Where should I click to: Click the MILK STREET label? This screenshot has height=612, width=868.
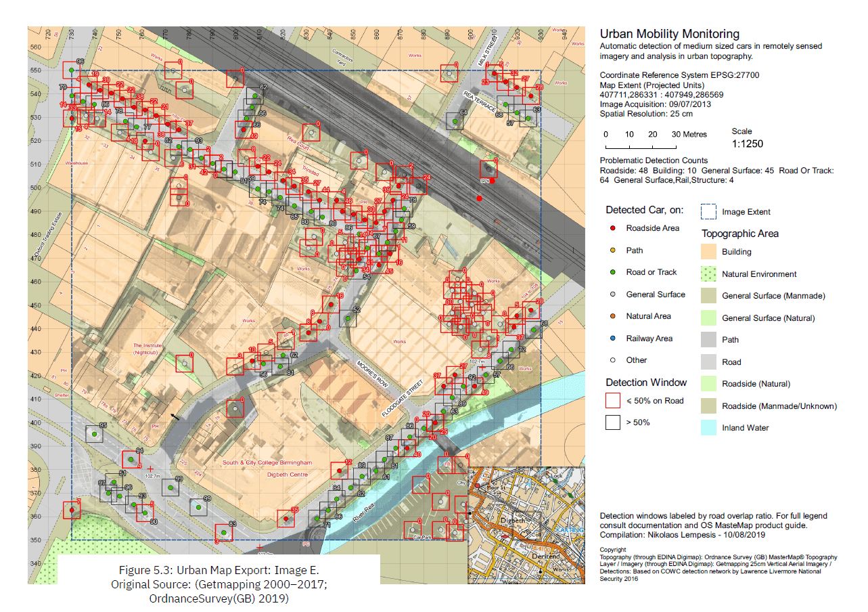[486, 51]
